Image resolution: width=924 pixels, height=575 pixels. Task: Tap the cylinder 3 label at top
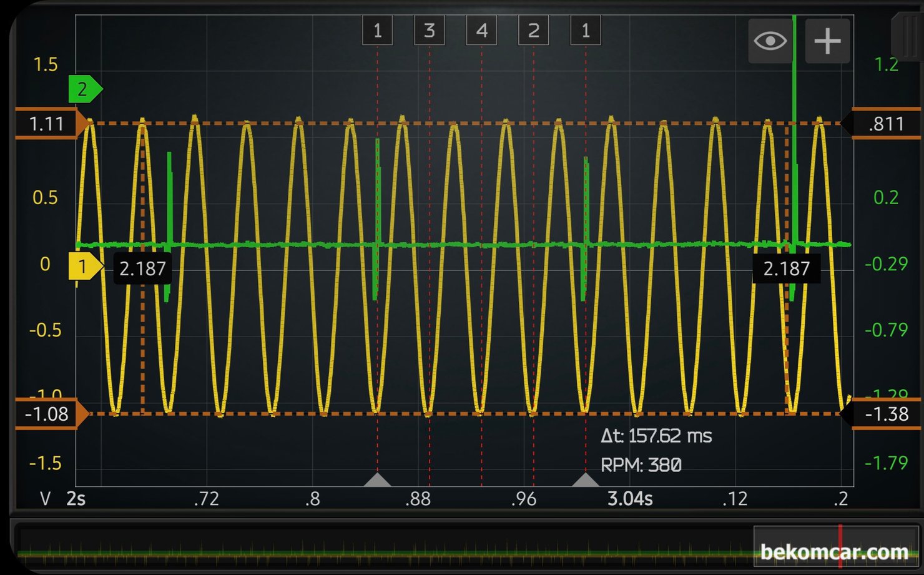430,31
